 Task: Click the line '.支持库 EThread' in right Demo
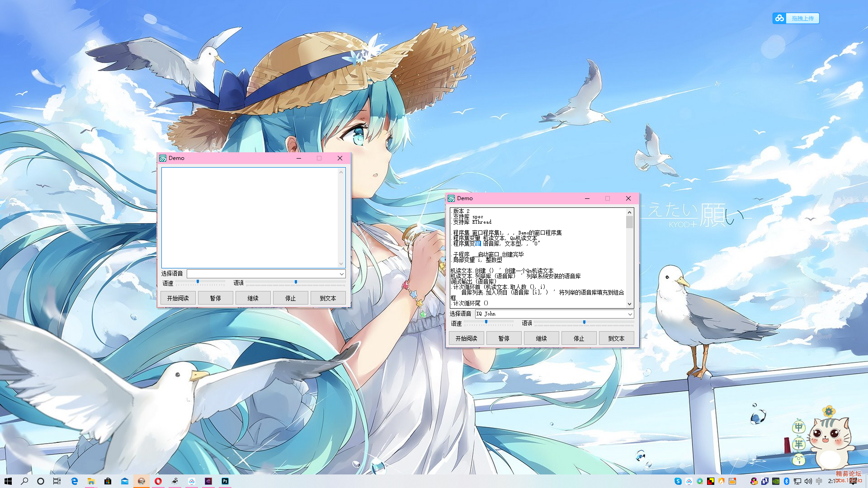coord(472,222)
